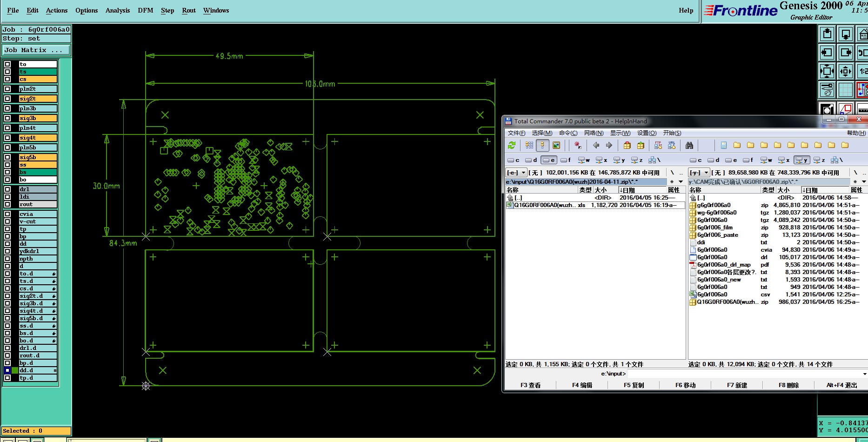Toggle the checkbox for layer to
The image size is (868, 442).
[7, 64]
